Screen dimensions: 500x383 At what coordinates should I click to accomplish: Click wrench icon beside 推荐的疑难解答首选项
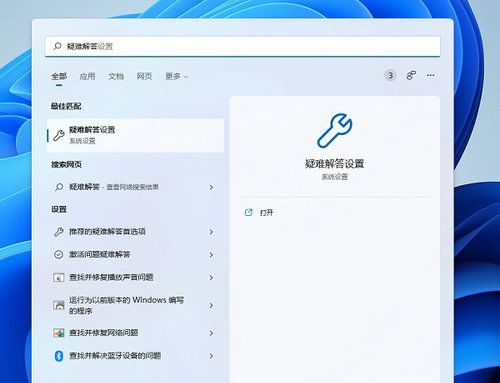tap(59, 232)
